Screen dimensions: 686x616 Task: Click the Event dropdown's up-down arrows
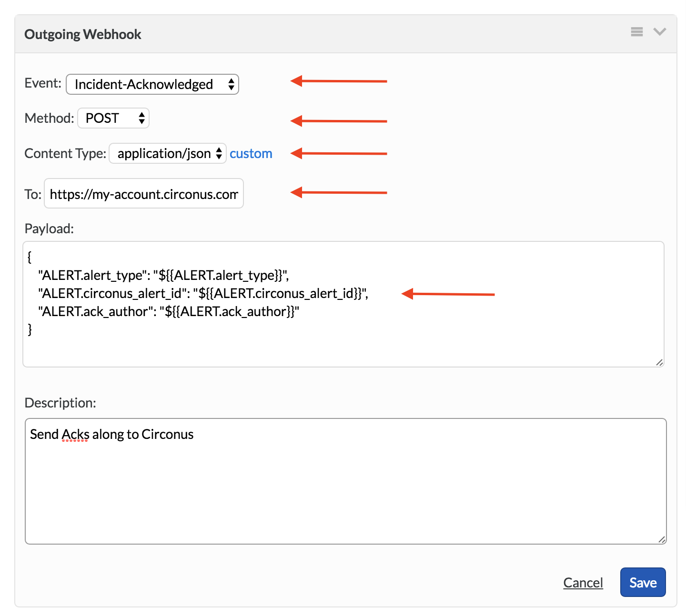tap(231, 84)
